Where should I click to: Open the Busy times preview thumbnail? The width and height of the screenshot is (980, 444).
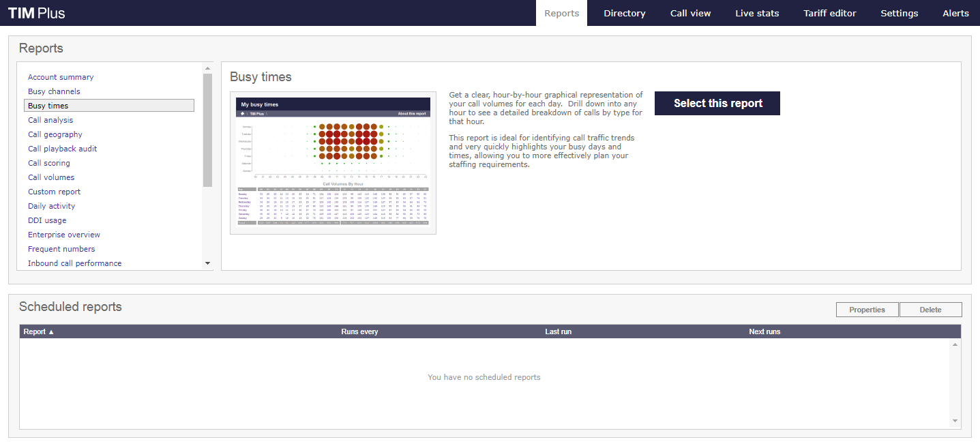(333, 163)
